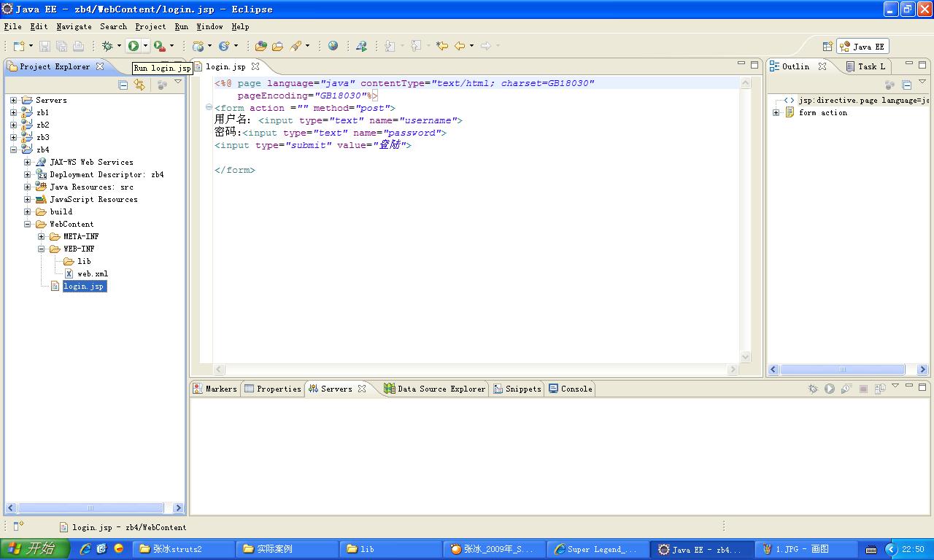Screen dimensions: 934x560
Task: Open dropdown arrow next to Run button
Action: pyautogui.click(x=146, y=46)
